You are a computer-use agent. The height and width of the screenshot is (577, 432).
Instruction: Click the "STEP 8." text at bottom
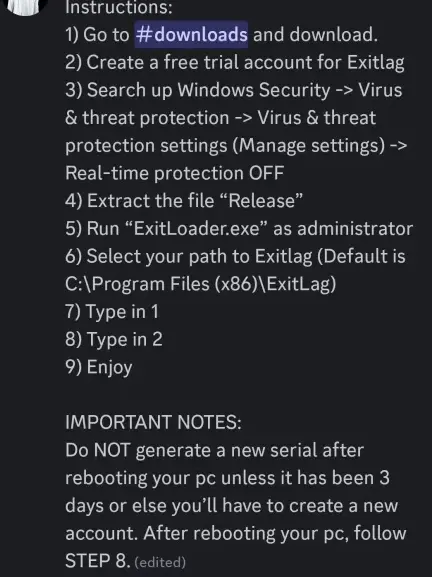98,561
